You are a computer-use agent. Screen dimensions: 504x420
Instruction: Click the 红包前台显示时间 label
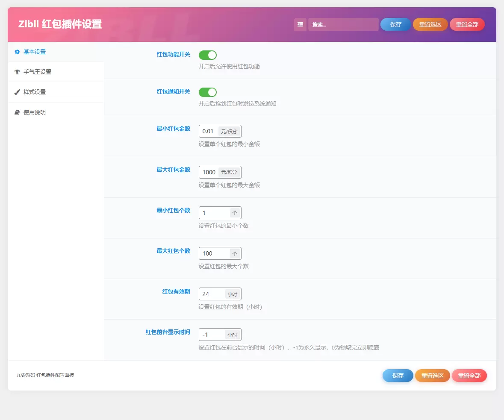click(168, 332)
